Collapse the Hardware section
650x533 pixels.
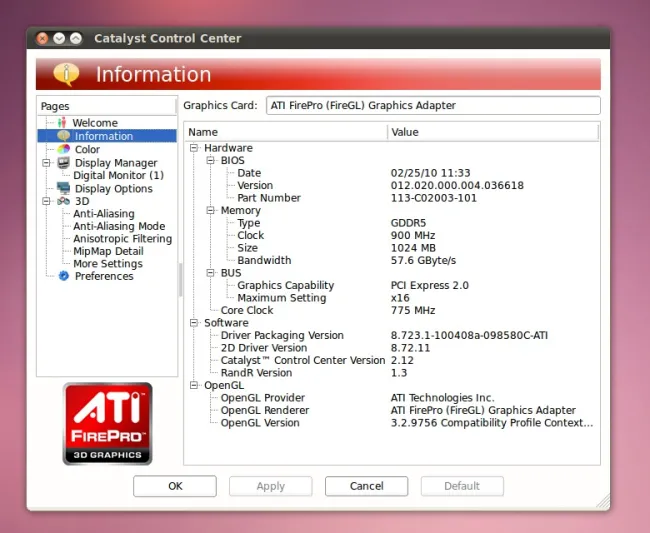pos(194,148)
